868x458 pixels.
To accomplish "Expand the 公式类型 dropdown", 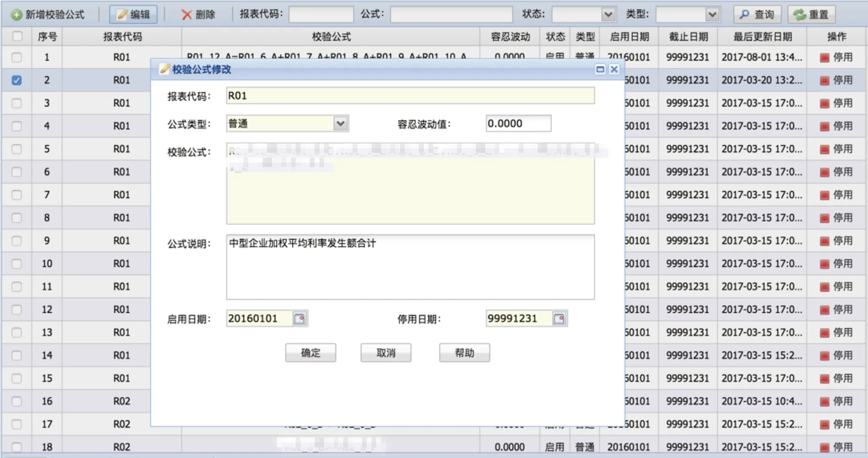I will tap(341, 123).
